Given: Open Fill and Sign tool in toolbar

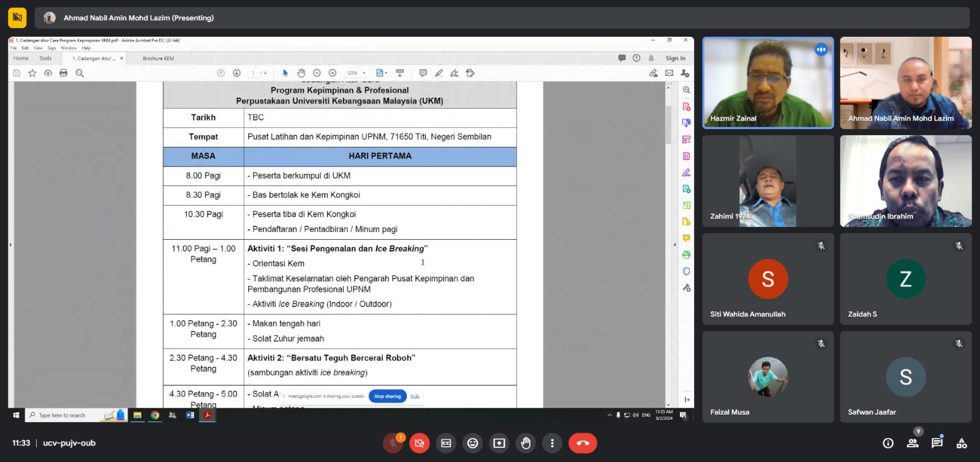Looking at the screenshot, I should click(454, 73).
